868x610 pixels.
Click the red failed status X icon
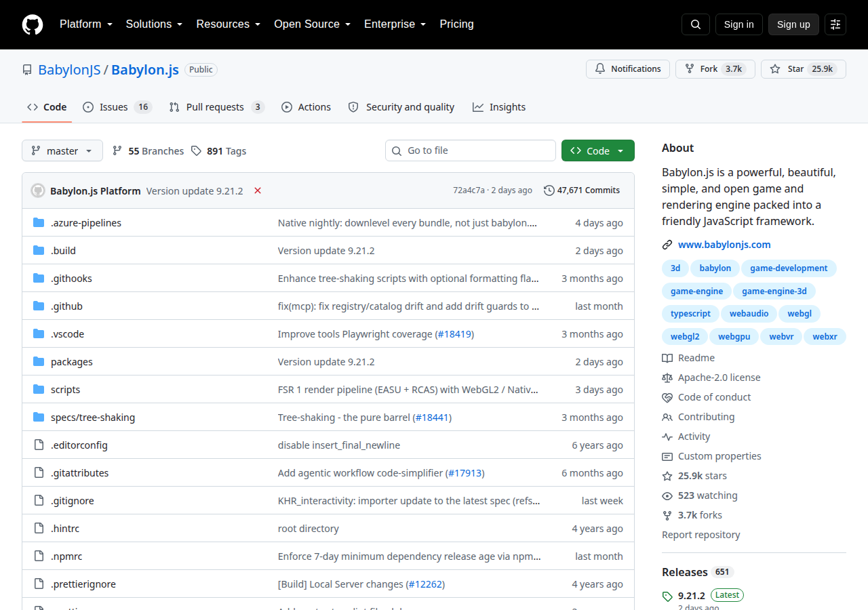[x=258, y=190]
